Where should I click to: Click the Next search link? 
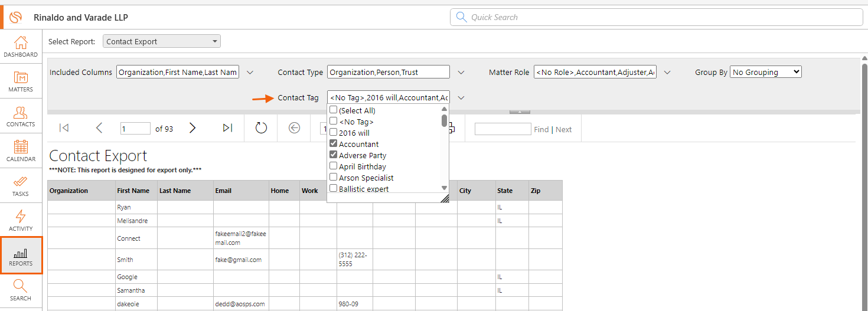pos(563,129)
